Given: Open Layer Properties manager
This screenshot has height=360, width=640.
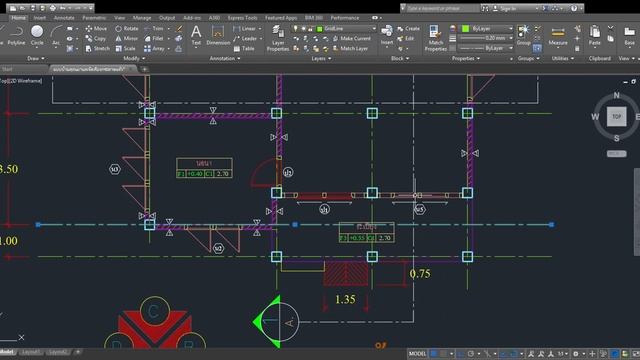Looking at the screenshot, I should click(278, 38).
